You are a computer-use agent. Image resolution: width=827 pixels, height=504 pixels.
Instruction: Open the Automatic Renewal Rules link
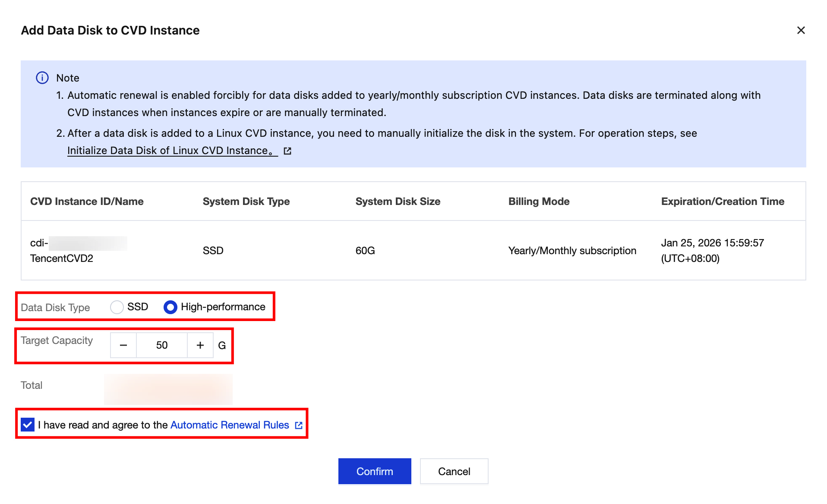[x=230, y=425]
